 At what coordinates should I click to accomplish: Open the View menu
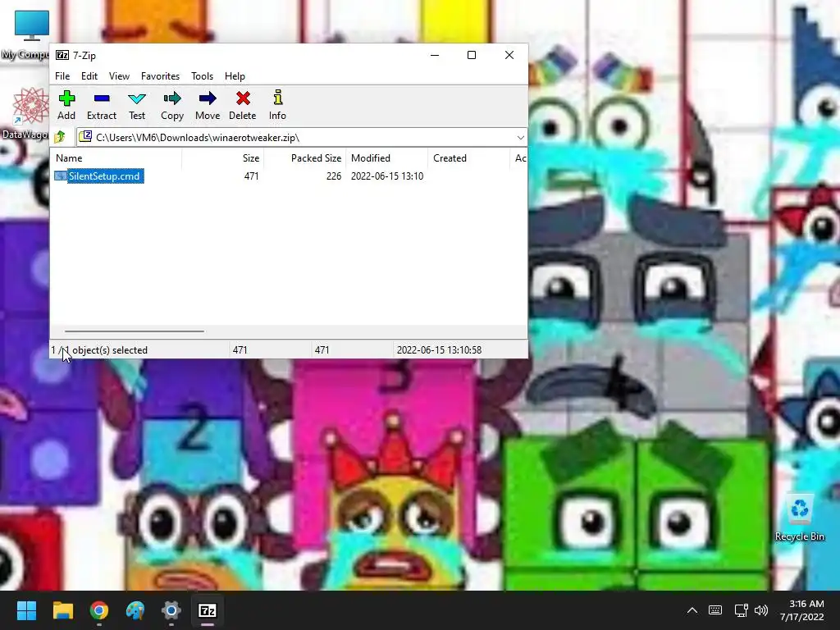click(119, 76)
